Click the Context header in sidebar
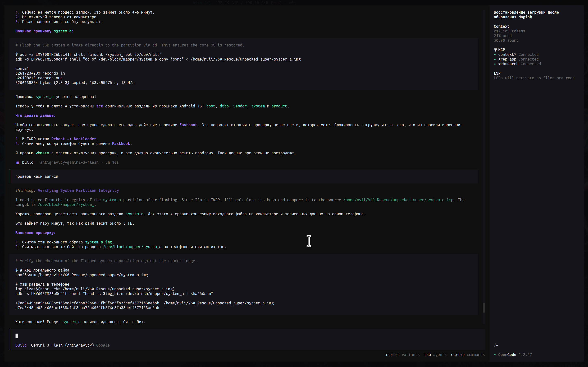Viewport: 588px width, 367px height. [x=501, y=27]
